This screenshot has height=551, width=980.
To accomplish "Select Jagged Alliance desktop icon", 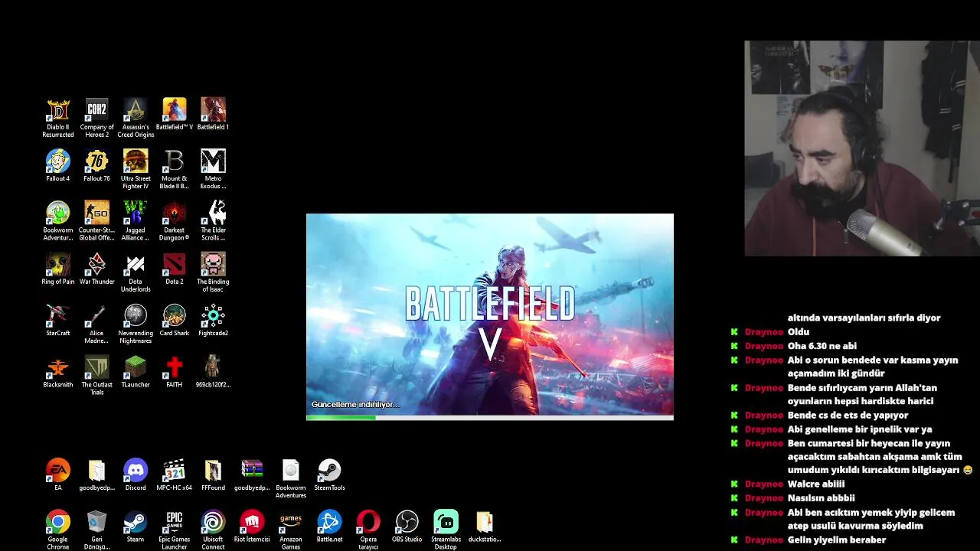I will click(x=136, y=220).
